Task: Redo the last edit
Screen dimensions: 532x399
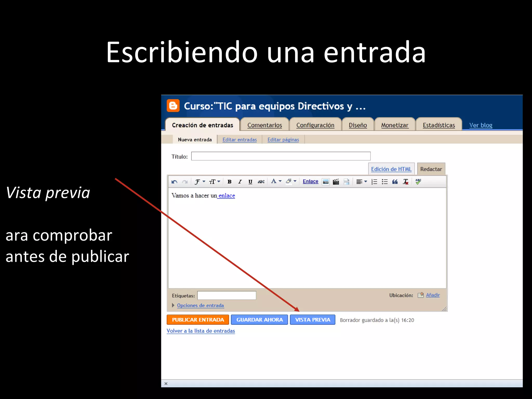Action: tap(185, 182)
